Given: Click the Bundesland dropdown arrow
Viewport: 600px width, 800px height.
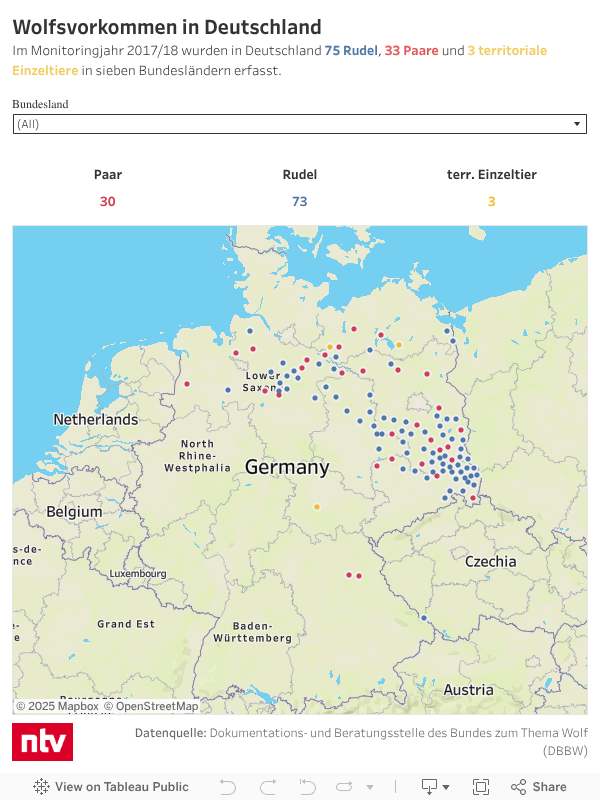Looking at the screenshot, I should pos(577,124).
